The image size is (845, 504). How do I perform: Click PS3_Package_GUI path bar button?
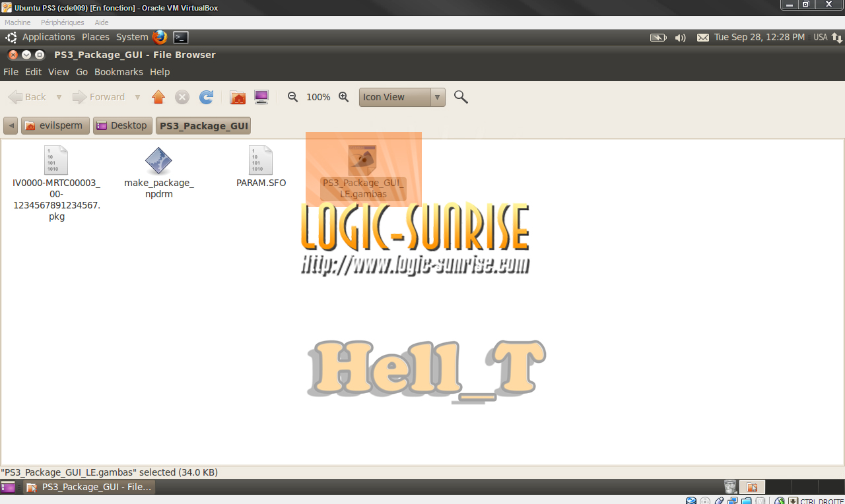[x=203, y=125]
